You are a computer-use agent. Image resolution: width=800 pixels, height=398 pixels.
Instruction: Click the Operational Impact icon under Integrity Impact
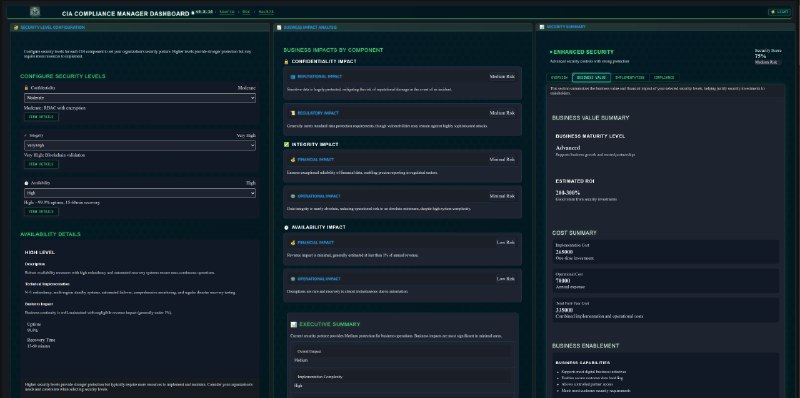click(293, 196)
